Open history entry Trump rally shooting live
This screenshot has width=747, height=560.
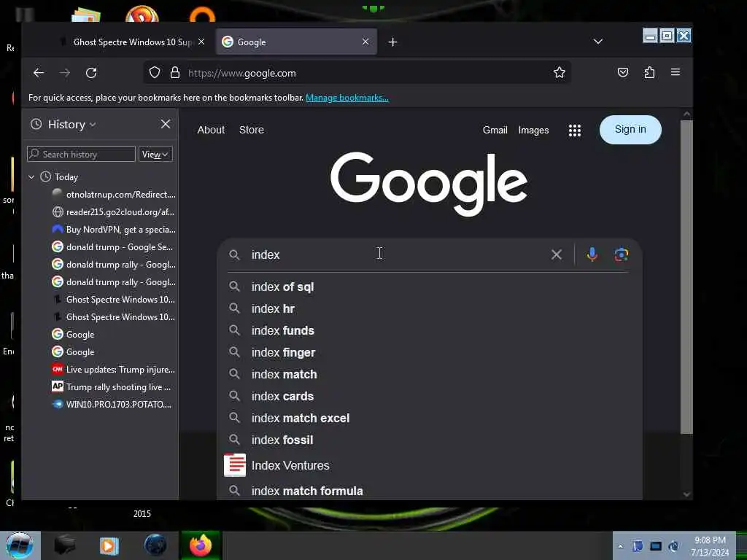point(113,387)
